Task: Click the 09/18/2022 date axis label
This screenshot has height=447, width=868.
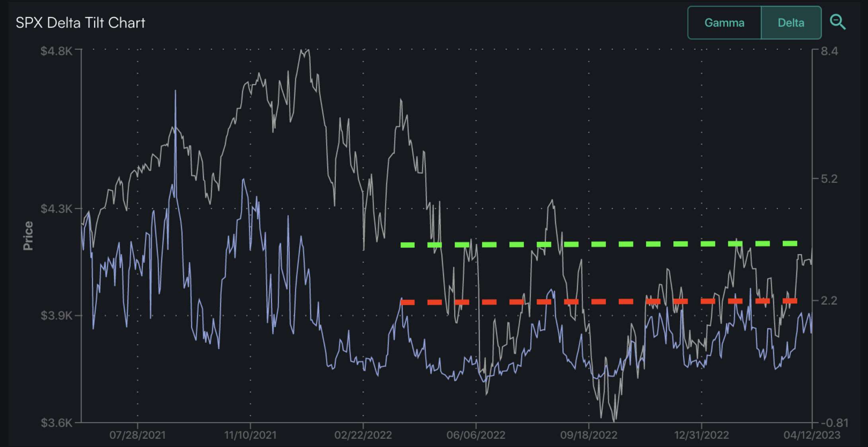Action: (x=589, y=435)
